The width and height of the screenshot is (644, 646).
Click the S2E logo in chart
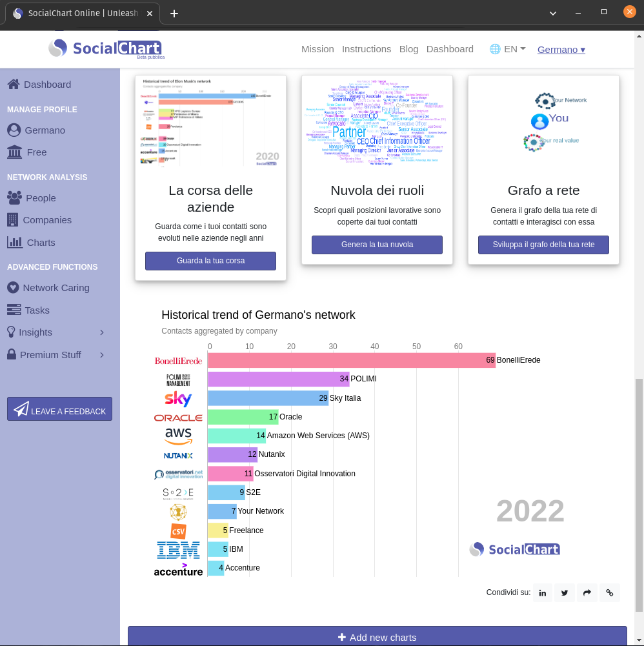pyautogui.click(x=178, y=493)
